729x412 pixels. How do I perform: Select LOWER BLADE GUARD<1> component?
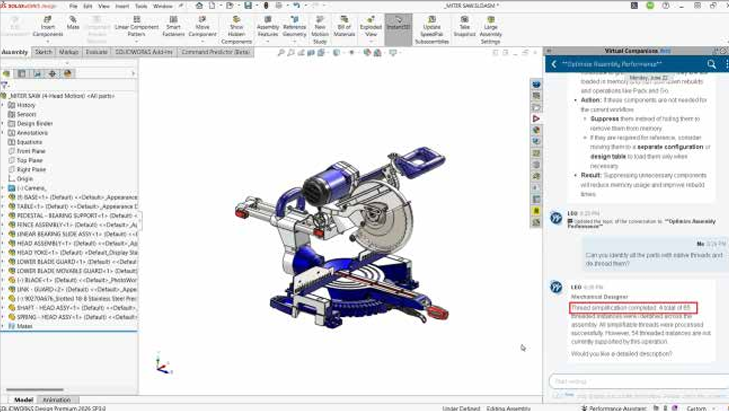[73, 262]
